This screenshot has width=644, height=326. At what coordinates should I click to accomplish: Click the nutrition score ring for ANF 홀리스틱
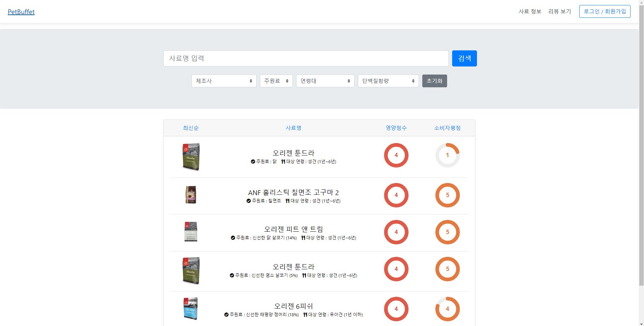[x=396, y=195]
